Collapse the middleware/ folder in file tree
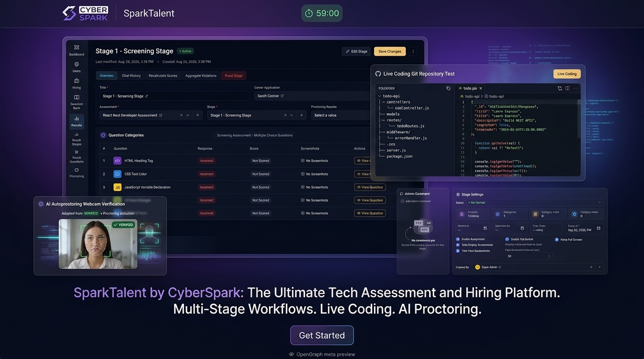 (x=398, y=132)
